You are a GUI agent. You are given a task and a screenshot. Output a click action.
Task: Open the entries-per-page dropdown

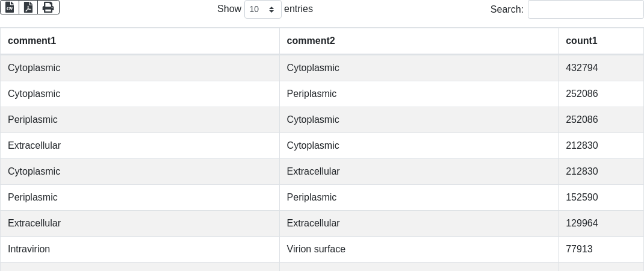262,10
